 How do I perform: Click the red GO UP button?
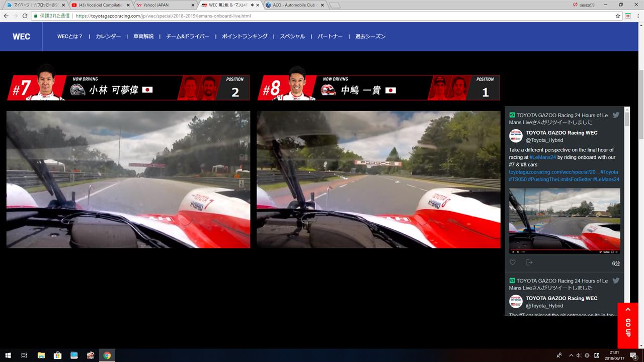point(627,325)
